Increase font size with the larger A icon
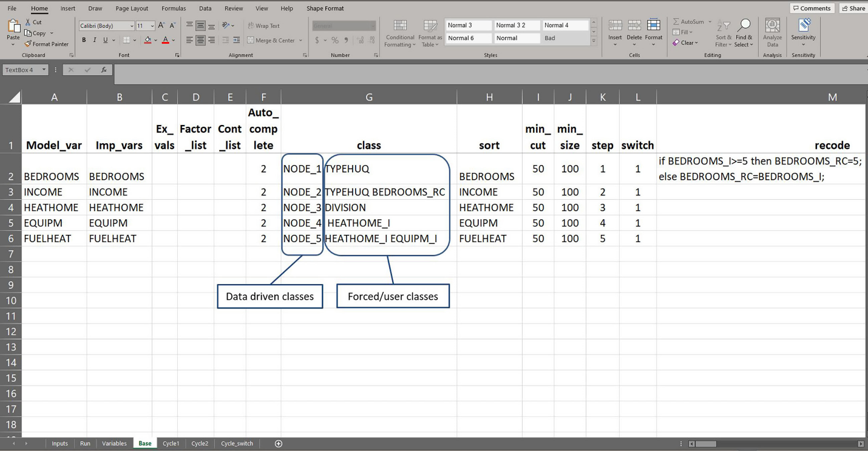This screenshot has height=451, width=868. click(161, 25)
